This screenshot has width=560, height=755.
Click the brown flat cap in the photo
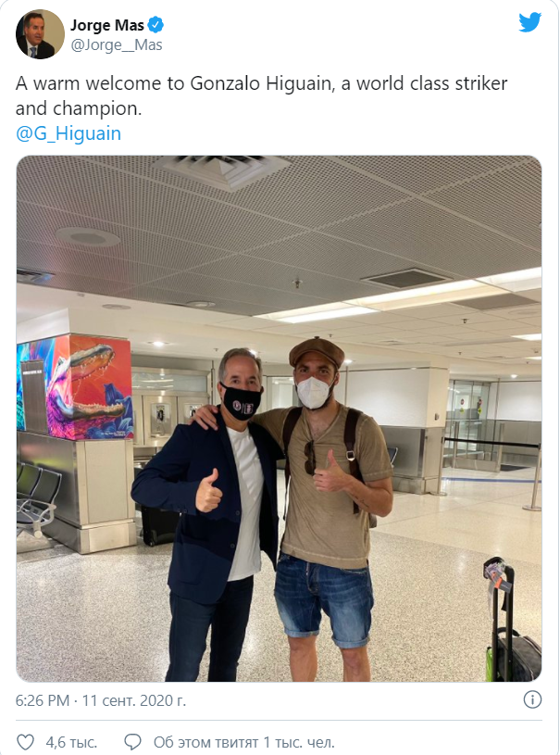[316, 352]
